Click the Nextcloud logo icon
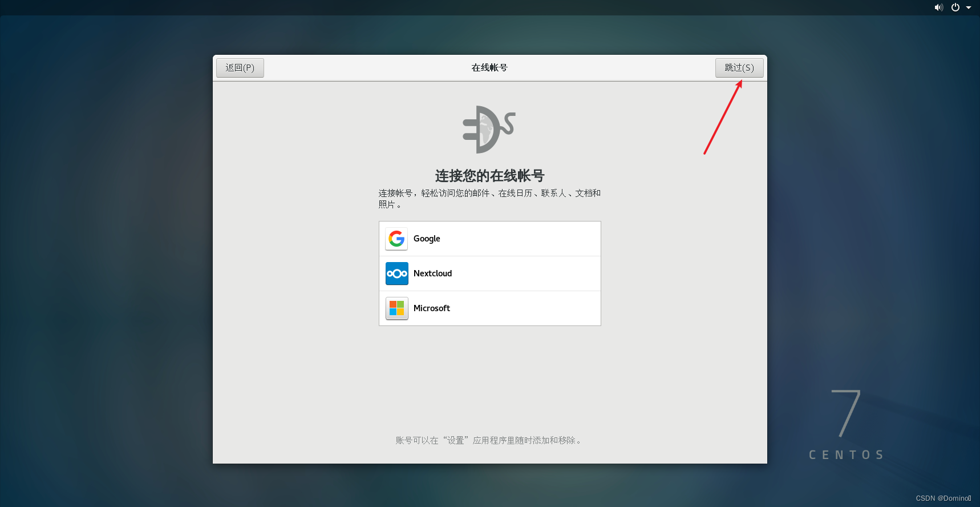The width and height of the screenshot is (980, 507). pyautogui.click(x=396, y=273)
